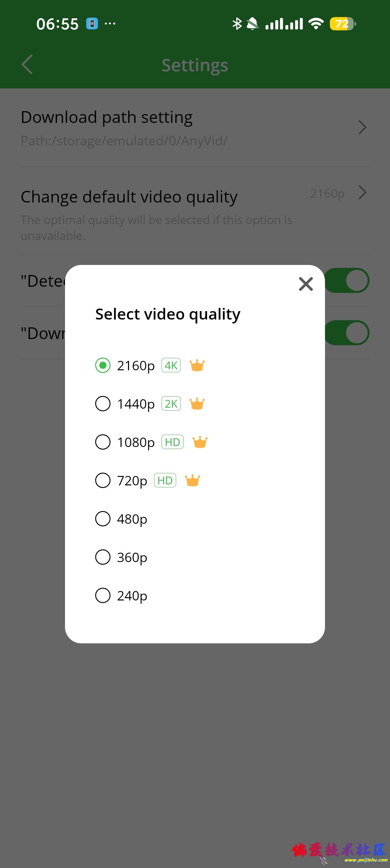The height and width of the screenshot is (868, 390).
Task: Choose the 1440p quality option
Action: (103, 404)
